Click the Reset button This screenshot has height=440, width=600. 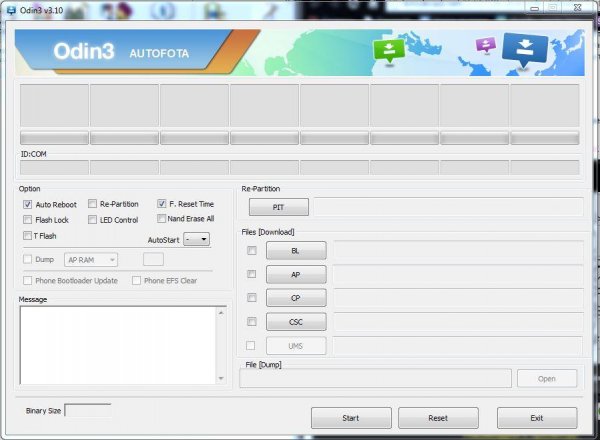pyautogui.click(x=438, y=418)
